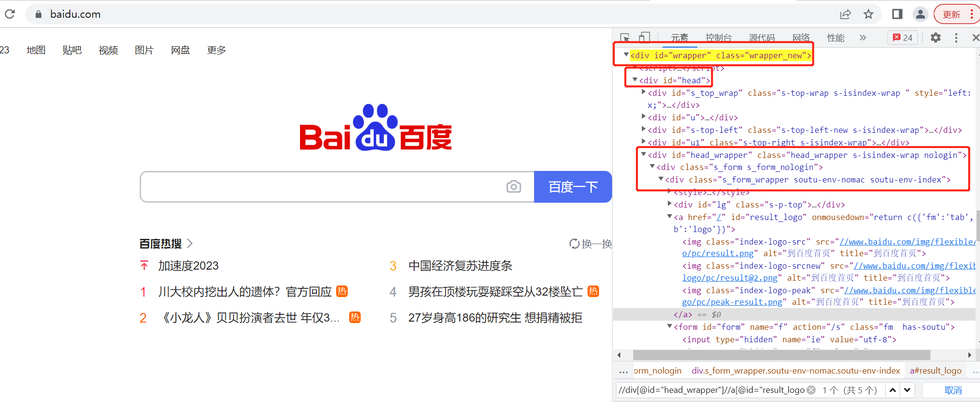Clear the DevTools search query with X
This screenshot has height=402, width=980.
point(811,390)
